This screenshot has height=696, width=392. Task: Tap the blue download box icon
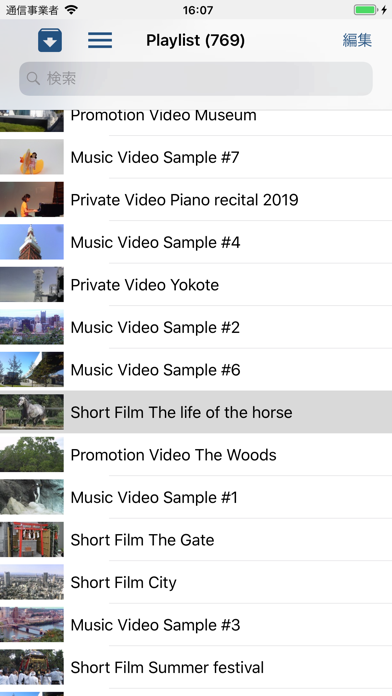[x=50, y=40]
